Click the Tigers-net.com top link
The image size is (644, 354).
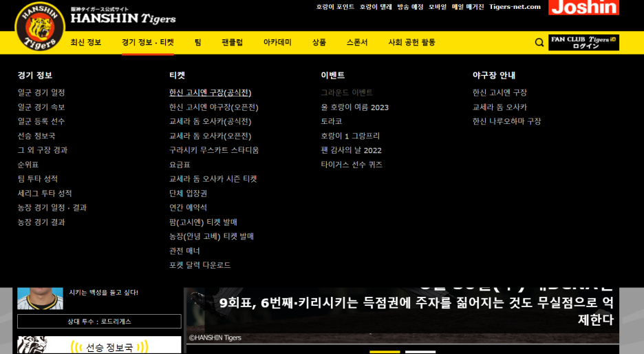pyautogui.click(x=515, y=7)
